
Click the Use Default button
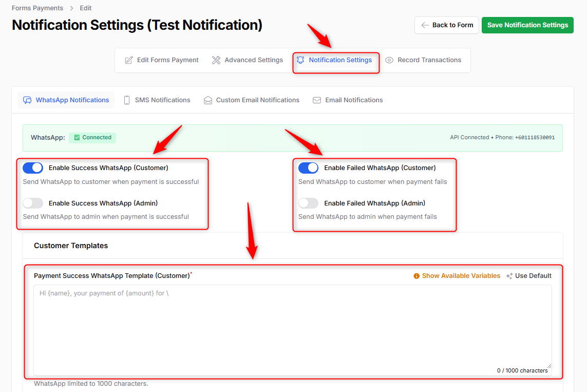pyautogui.click(x=528, y=276)
